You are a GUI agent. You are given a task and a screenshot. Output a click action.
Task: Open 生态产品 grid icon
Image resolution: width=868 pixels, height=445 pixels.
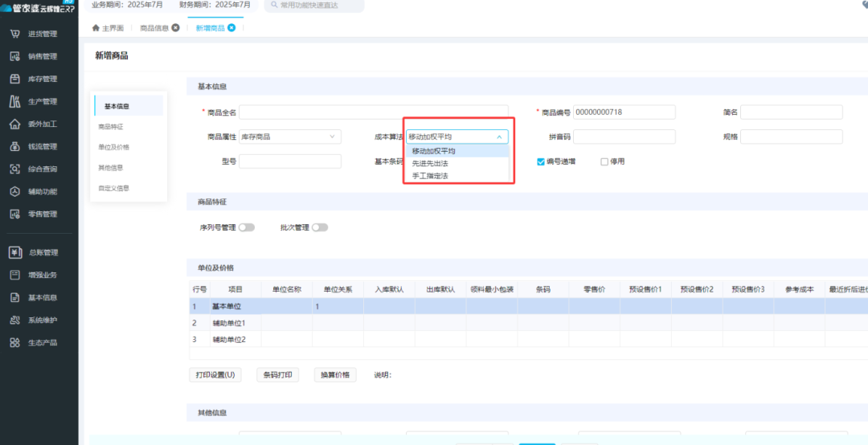[x=14, y=343]
